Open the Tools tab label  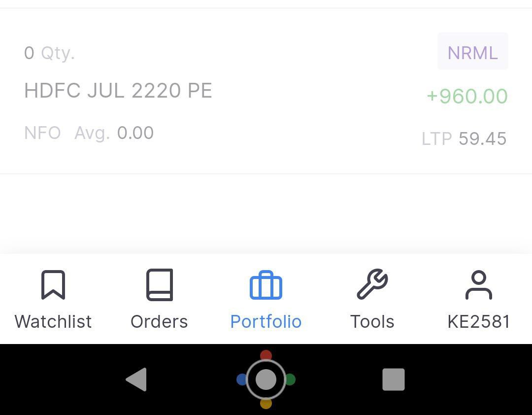tap(372, 321)
